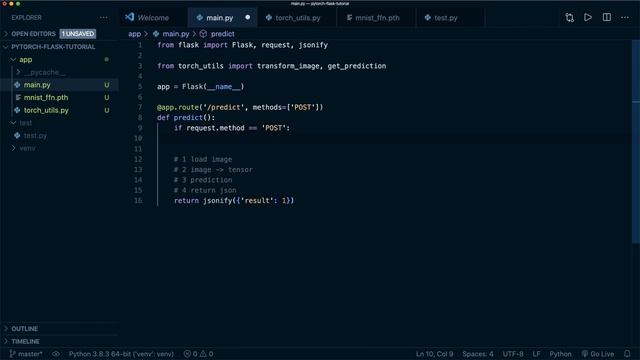Change the UTF-8 file encoding
This screenshot has height=360, width=640.
pyautogui.click(x=513, y=354)
